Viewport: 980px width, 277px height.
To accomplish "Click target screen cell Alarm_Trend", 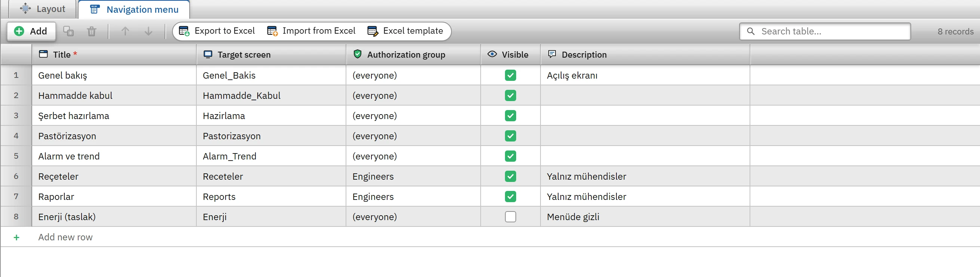I will [271, 156].
